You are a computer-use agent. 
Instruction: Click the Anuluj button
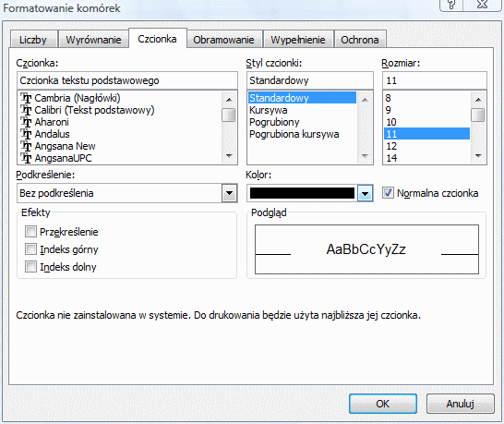tap(461, 404)
